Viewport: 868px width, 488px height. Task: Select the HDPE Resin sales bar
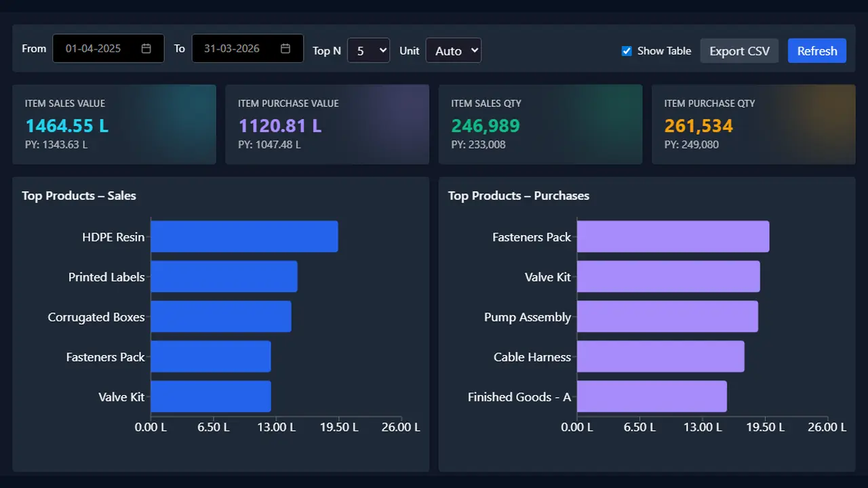244,237
